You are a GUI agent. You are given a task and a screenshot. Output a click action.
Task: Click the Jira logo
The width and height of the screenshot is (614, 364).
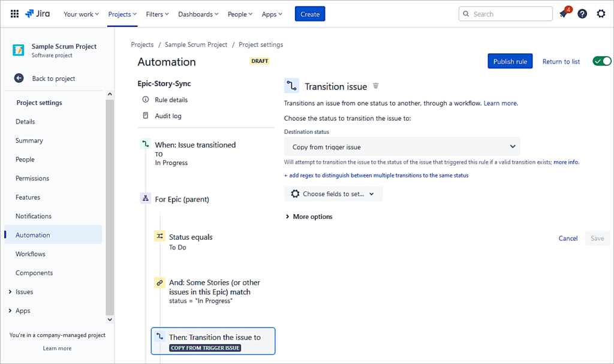click(38, 14)
